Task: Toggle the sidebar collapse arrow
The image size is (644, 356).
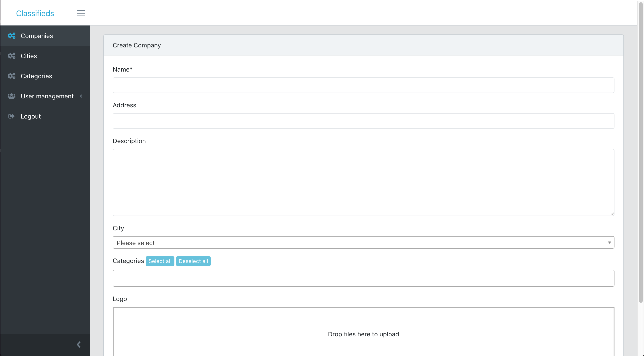Action: click(x=78, y=345)
